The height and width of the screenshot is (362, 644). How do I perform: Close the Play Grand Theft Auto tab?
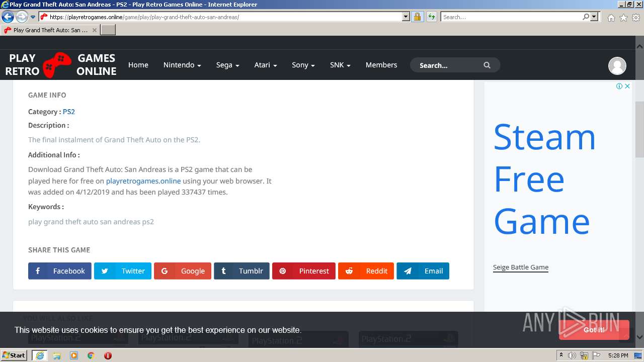tap(94, 30)
